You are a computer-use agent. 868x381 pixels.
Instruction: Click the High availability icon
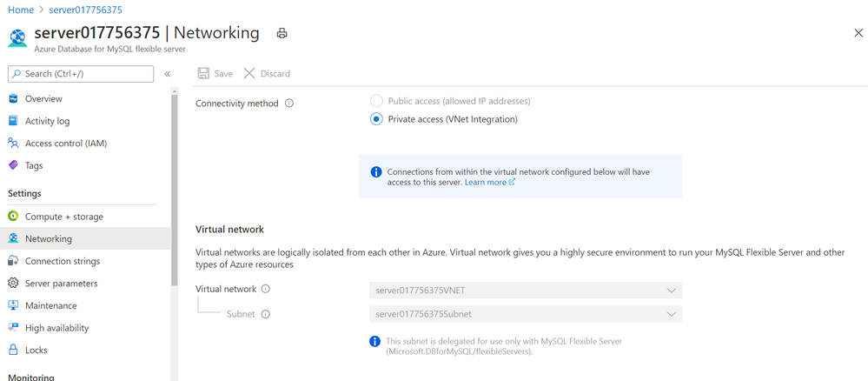pos(13,328)
